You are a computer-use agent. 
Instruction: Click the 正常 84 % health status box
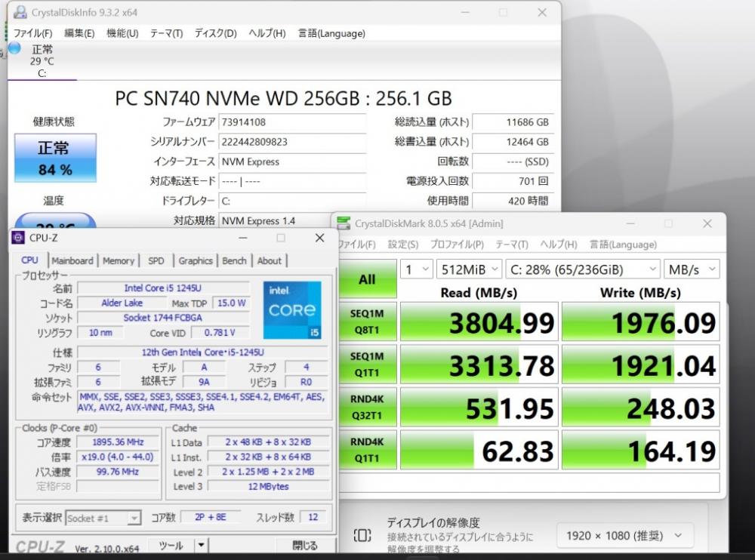(55, 158)
